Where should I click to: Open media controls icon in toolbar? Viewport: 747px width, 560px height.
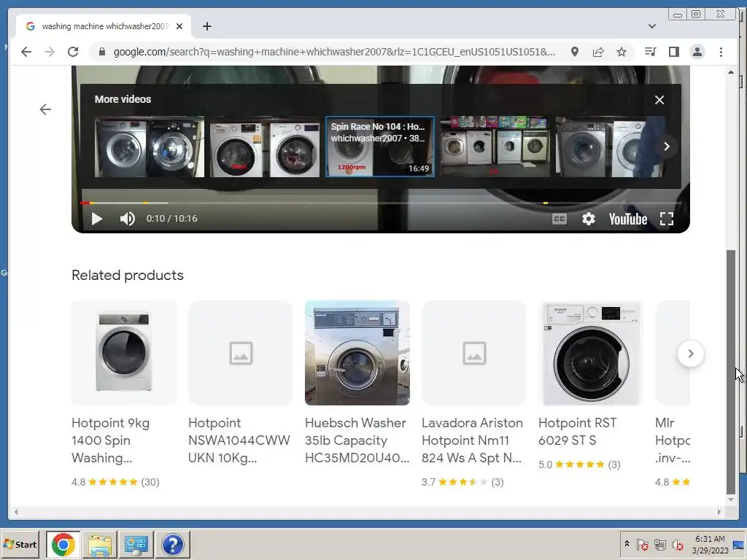(x=650, y=52)
